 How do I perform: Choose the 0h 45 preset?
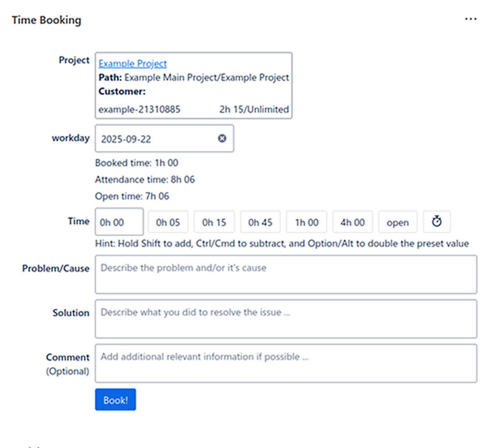pyautogui.click(x=260, y=222)
